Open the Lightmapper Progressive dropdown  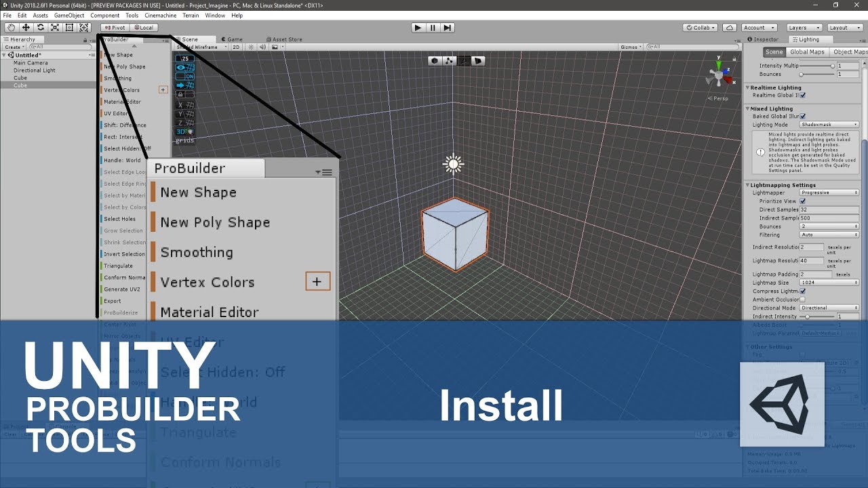point(829,192)
